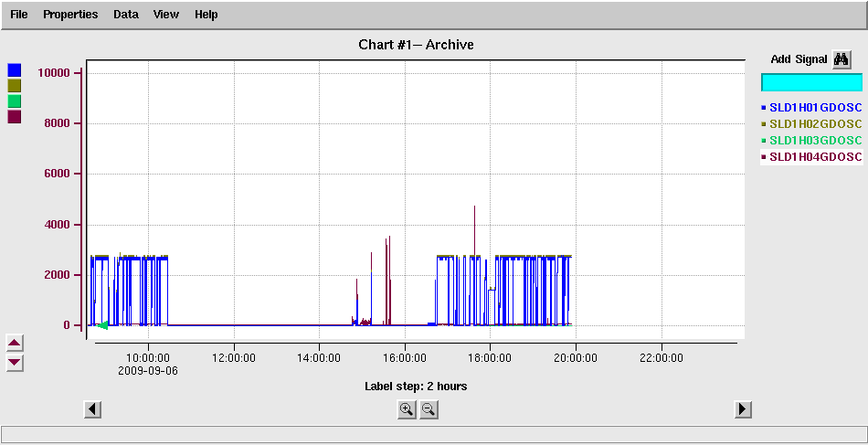Click the up arrow to shift Y axis
The image size is (868, 445).
point(15,344)
